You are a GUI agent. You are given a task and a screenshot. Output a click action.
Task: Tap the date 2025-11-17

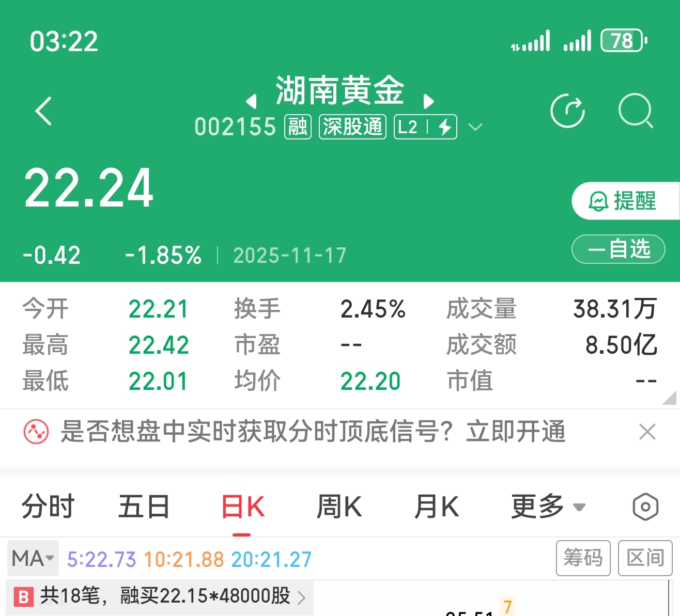coord(290,256)
